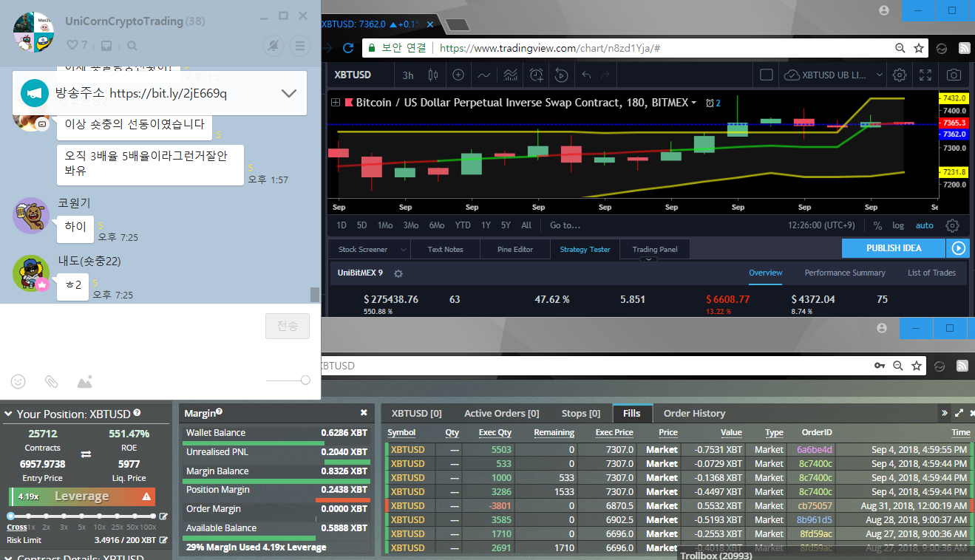Open the BITMEX symbol title dropdown arrow
Image resolution: width=975 pixels, height=560 pixels.
point(693,103)
